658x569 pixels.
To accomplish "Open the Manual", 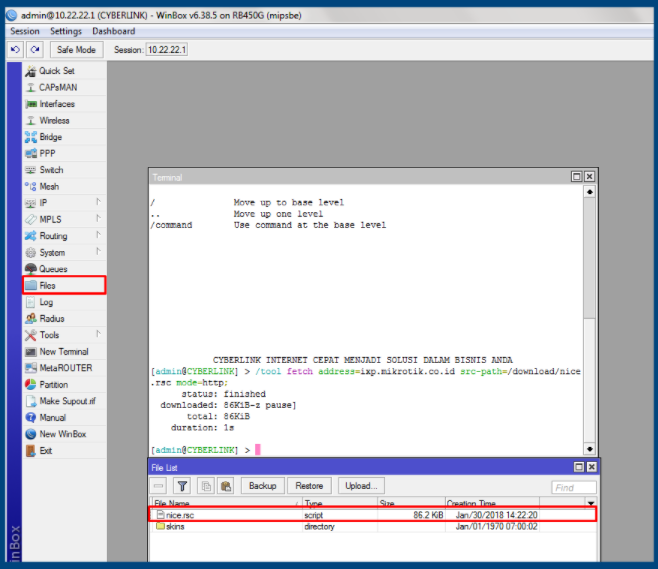I will point(64,418).
